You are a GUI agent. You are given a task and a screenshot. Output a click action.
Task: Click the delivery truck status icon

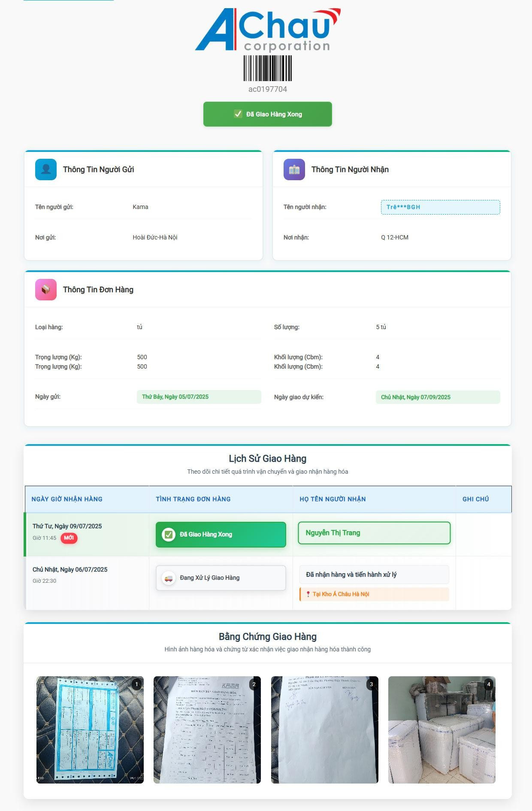tap(169, 578)
